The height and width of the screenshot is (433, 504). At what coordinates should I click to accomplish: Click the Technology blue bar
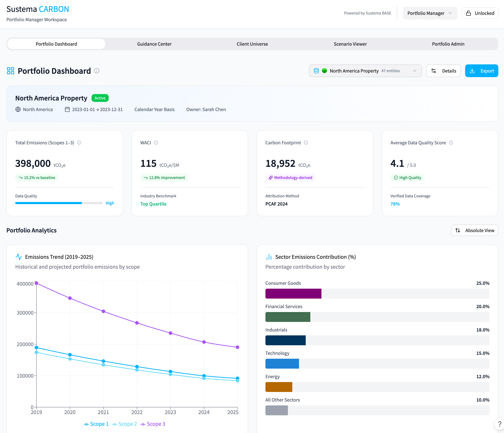click(x=282, y=364)
